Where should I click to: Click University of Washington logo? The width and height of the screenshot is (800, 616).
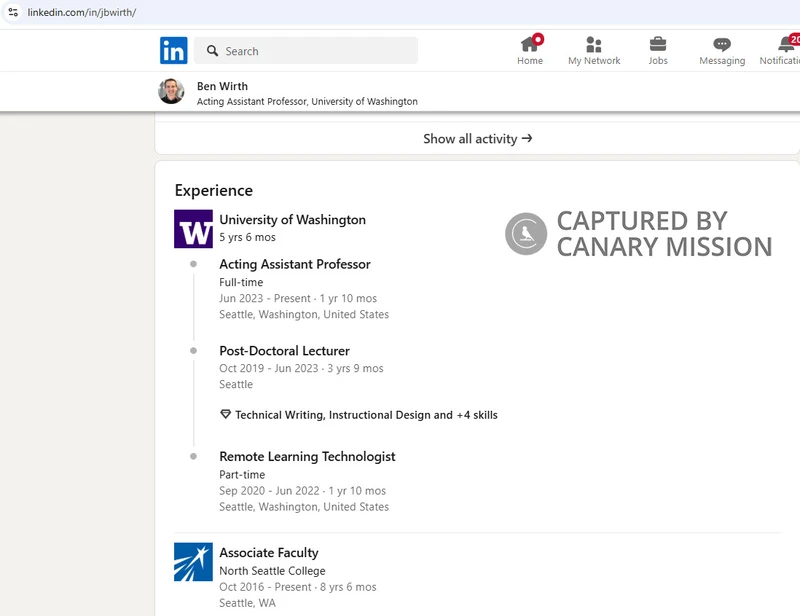point(193,229)
